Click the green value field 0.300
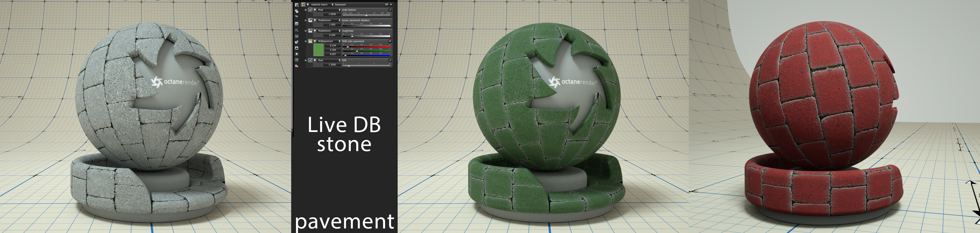The height and width of the screenshot is (233, 980). (x=333, y=50)
